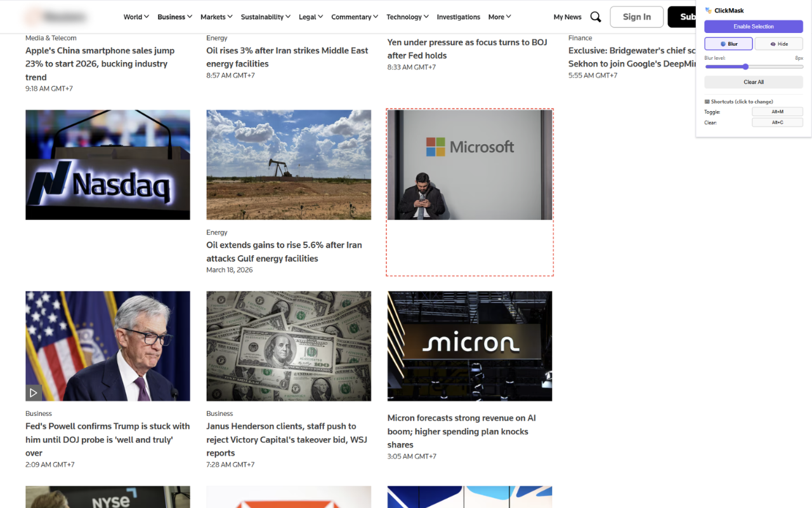Open the Janus Henderson takeover bid article

point(287,439)
